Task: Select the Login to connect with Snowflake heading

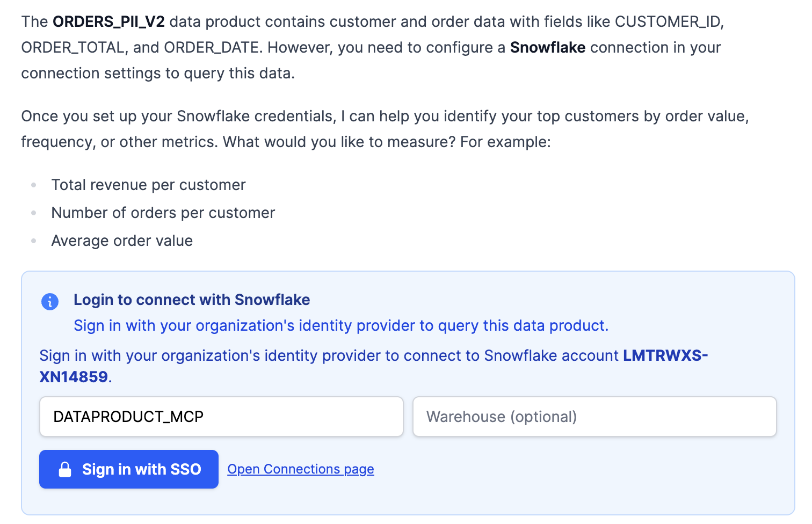Action: [192, 300]
